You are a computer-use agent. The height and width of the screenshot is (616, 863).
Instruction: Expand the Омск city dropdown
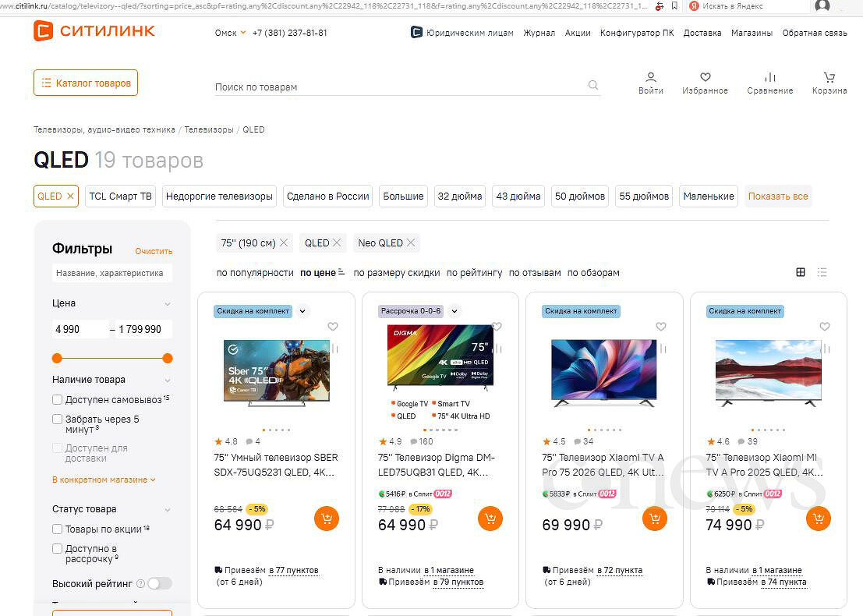click(x=231, y=33)
